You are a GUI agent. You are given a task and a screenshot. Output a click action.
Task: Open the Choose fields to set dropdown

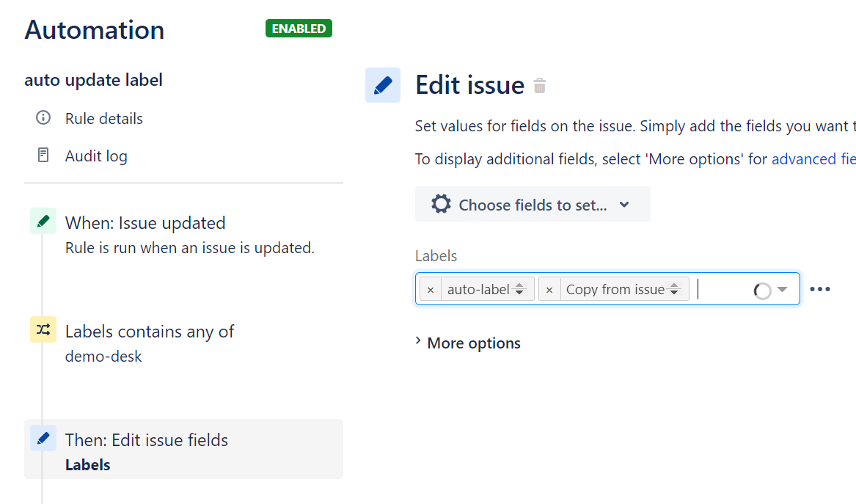pyautogui.click(x=533, y=204)
